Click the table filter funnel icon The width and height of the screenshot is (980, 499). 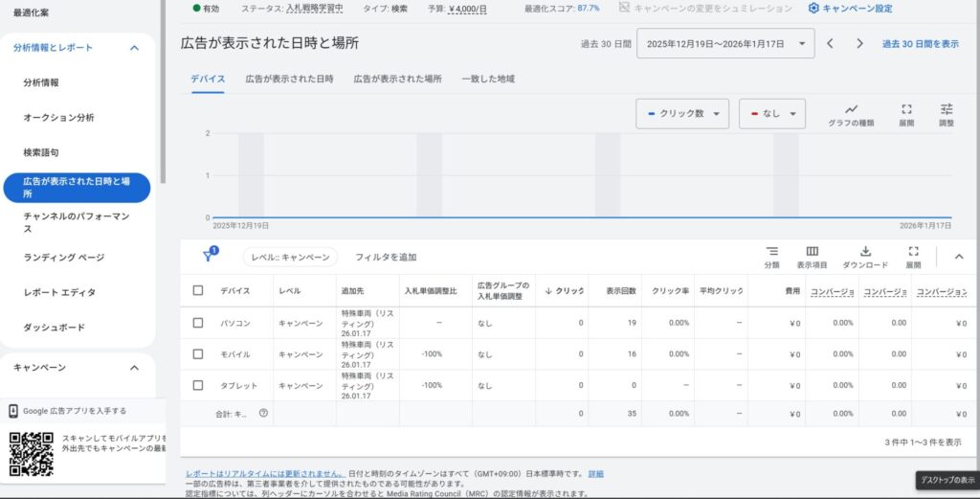click(x=208, y=256)
